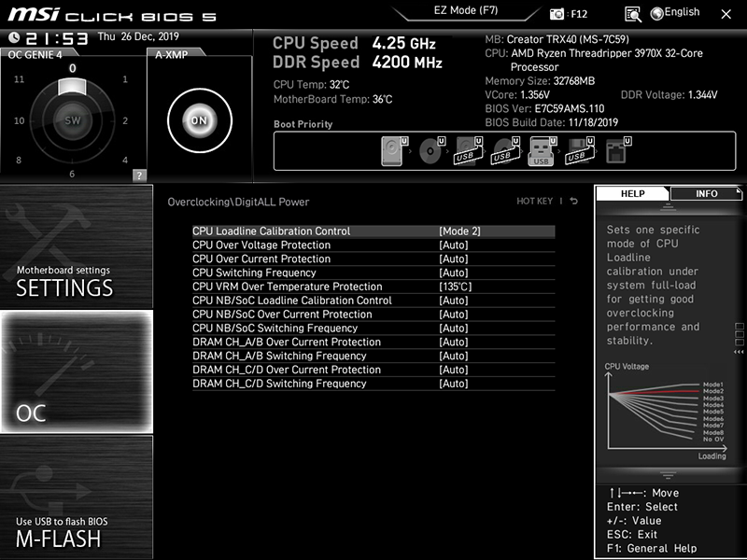This screenshot has width=747, height=560.
Task: Click the OC Genie 4 SW knob
Action: (x=73, y=120)
